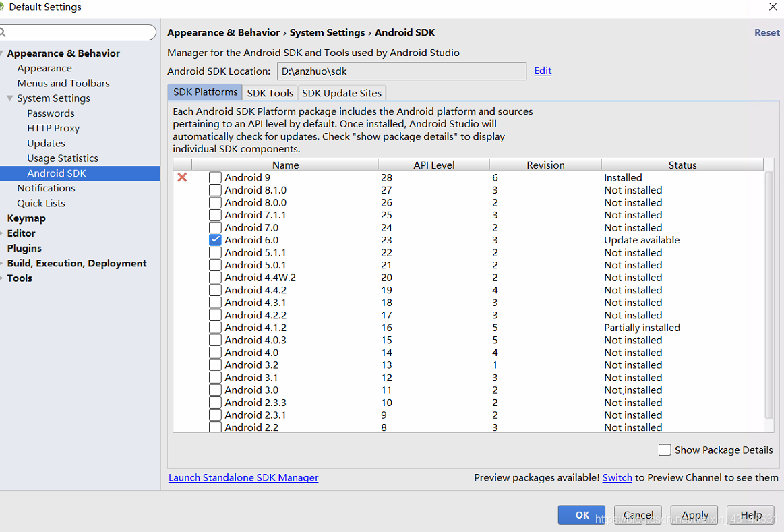Click the Apply button

click(694, 515)
